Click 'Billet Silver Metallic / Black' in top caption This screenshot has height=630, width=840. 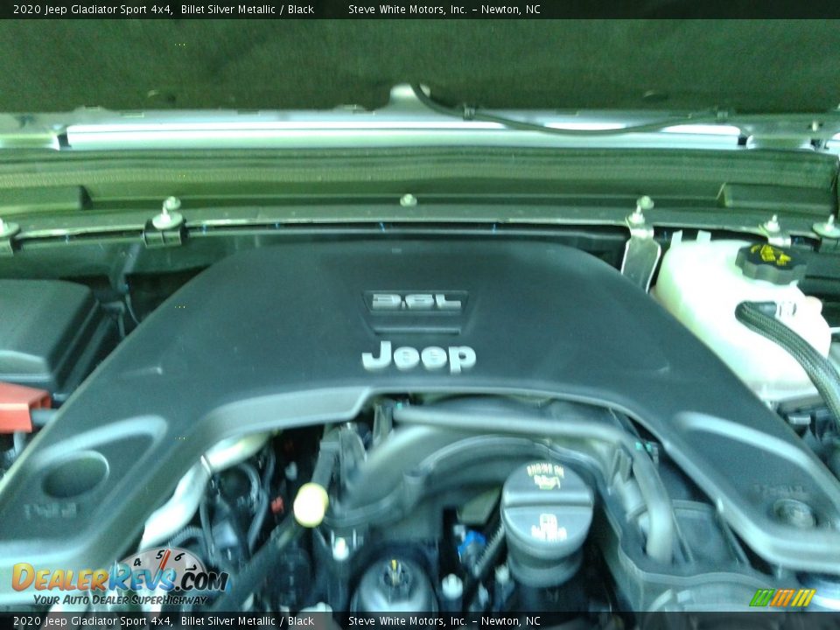click(x=248, y=10)
